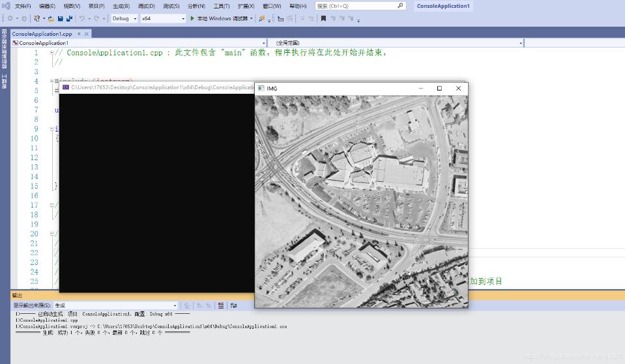This screenshot has width=625, height=364.
Task: Open toolbar overflow options at far right
Action: point(358,20)
